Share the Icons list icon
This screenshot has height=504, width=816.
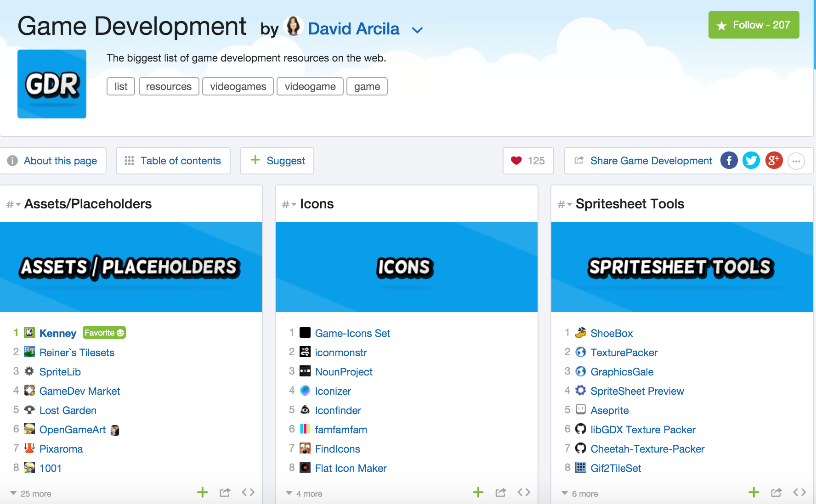(x=501, y=493)
